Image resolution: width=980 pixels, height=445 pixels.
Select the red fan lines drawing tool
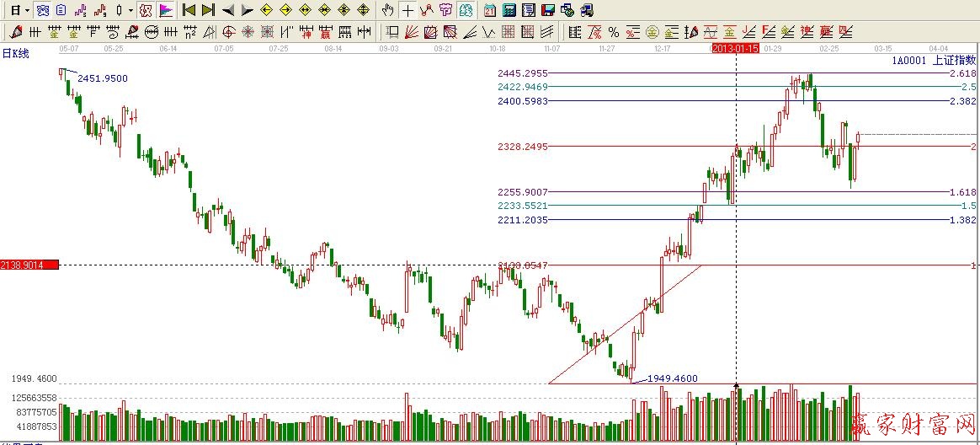tap(412, 32)
